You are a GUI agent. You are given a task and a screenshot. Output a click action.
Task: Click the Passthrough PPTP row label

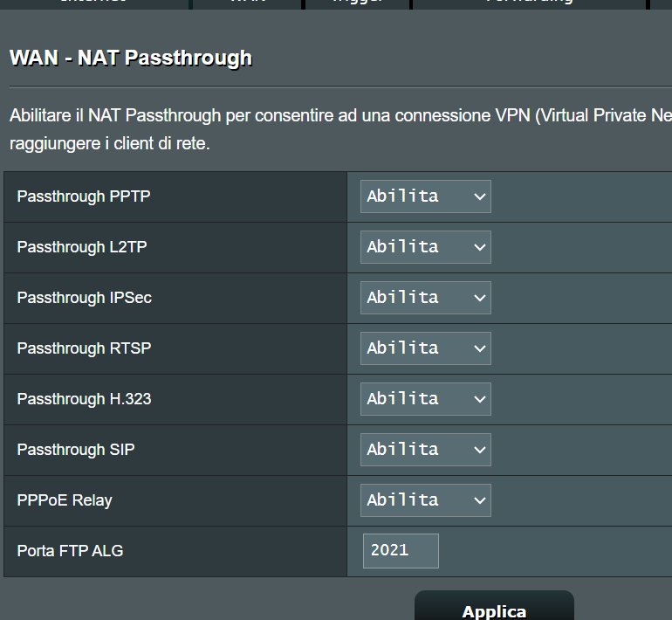[x=84, y=196]
